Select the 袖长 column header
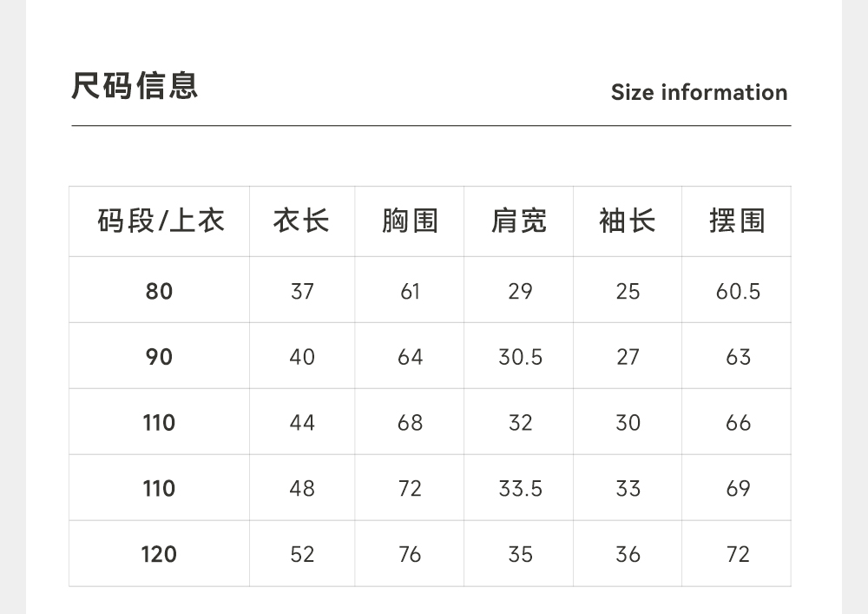 (x=628, y=221)
